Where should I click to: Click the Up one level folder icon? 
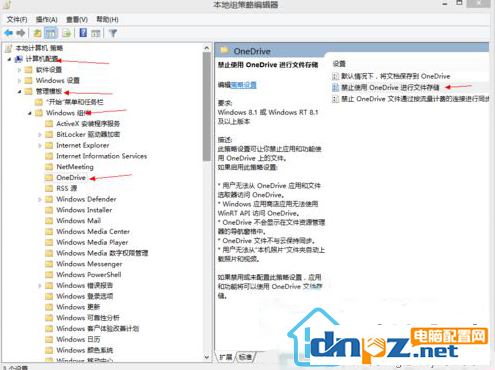point(37,33)
